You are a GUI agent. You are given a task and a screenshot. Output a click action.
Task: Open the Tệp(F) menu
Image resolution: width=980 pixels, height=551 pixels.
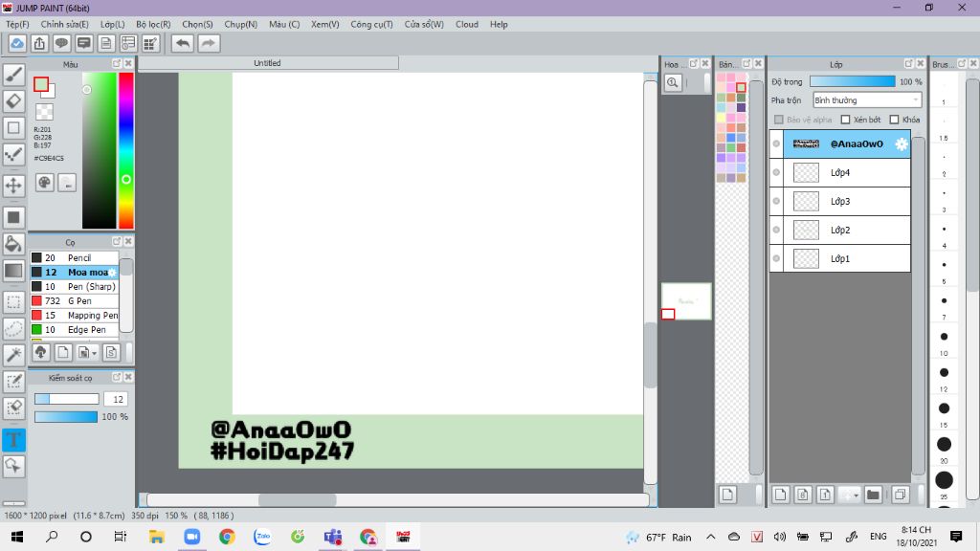point(17,24)
